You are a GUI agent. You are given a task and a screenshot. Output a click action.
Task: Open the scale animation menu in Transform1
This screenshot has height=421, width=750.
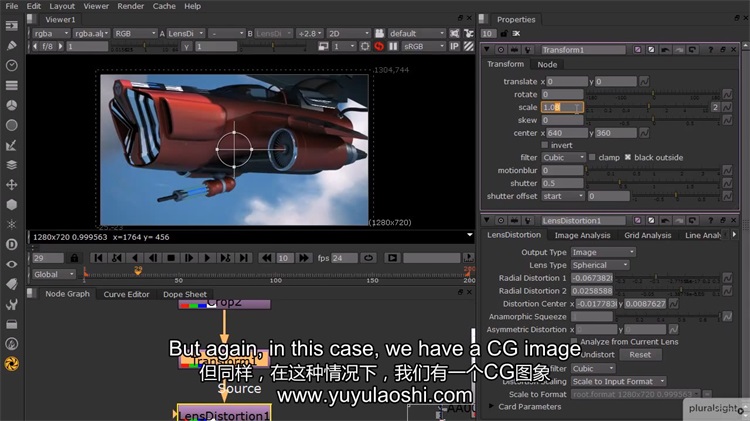click(x=727, y=107)
